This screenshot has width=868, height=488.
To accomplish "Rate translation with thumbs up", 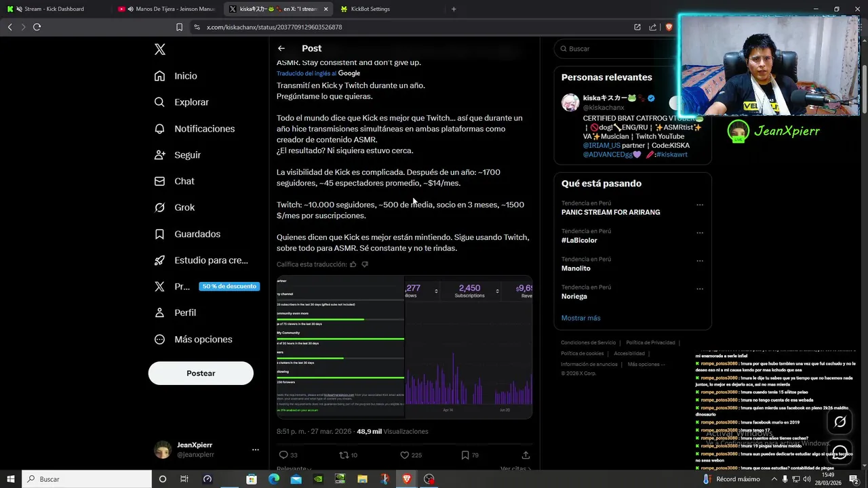I will 353,264.
